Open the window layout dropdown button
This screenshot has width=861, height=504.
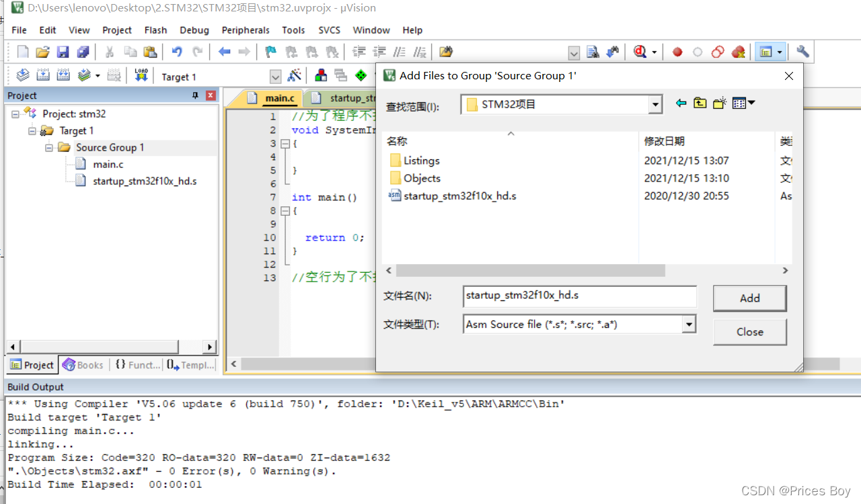(x=780, y=52)
